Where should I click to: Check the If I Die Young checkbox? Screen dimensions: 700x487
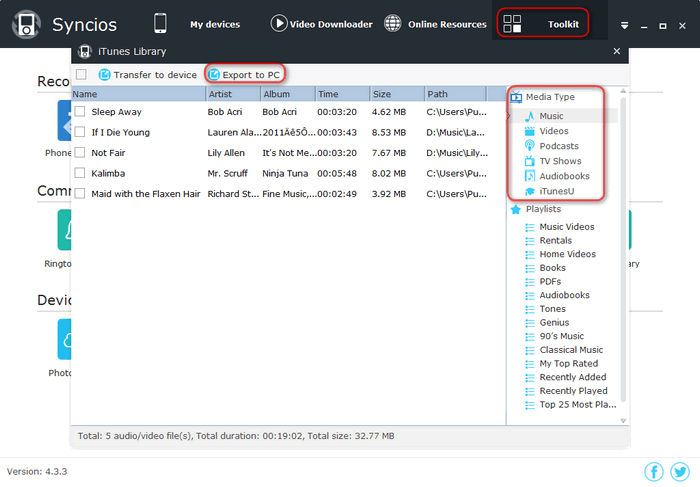(80, 132)
